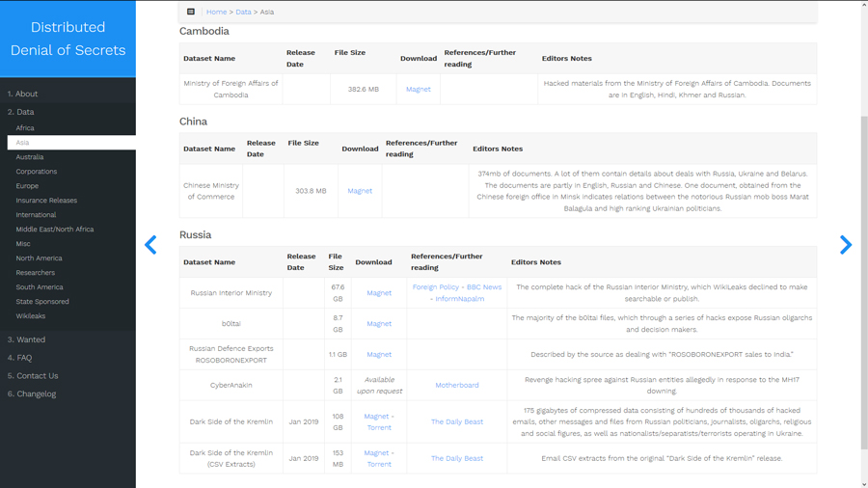This screenshot has width=868, height=488.
Task: Toggle the sidebar menu icon
Action: click(191, 12)
